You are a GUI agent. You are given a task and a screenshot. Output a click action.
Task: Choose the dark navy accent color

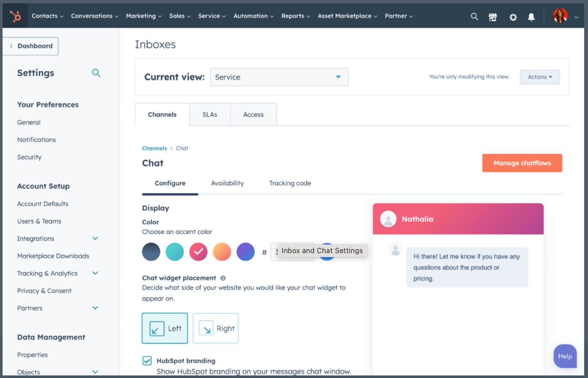click(x=151, y=252)
